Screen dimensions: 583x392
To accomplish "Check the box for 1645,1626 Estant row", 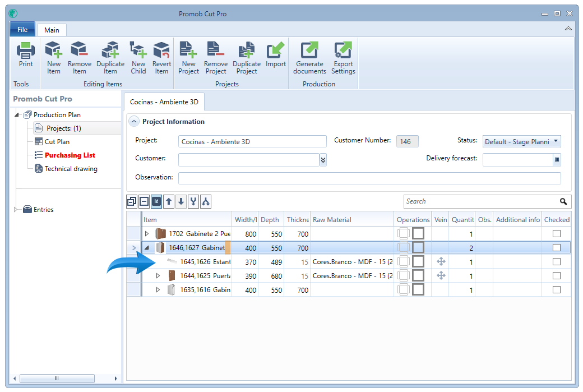I will coord(556,261).
